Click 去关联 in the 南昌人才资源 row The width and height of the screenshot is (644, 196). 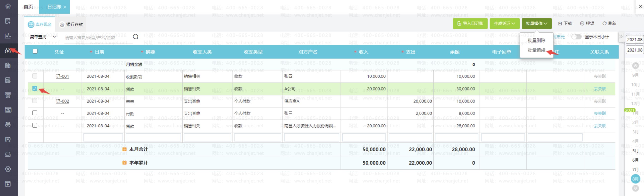600,126
